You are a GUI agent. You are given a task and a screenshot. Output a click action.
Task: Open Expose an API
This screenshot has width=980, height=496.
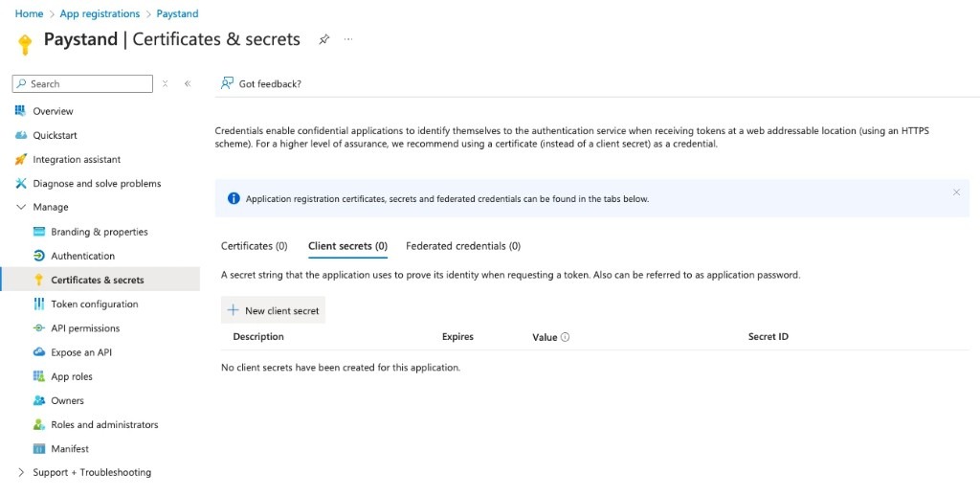(81, 352)
